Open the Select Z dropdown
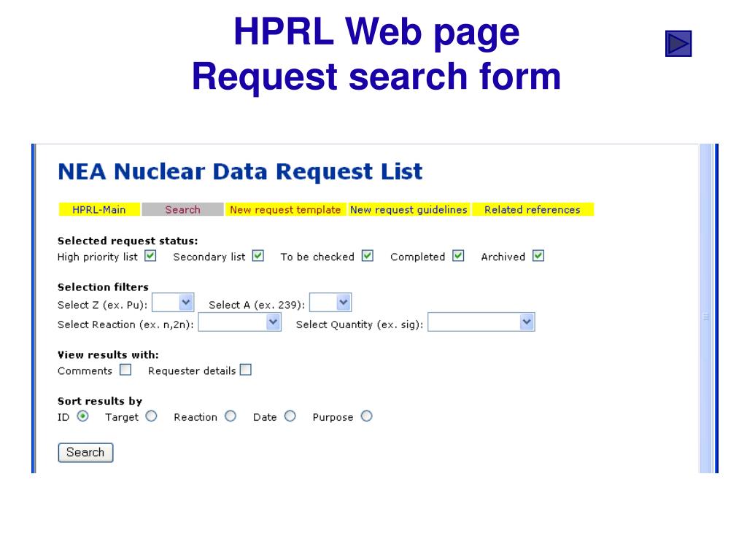The width and height of the screenshot is (747, 560). tap(173, 303)
